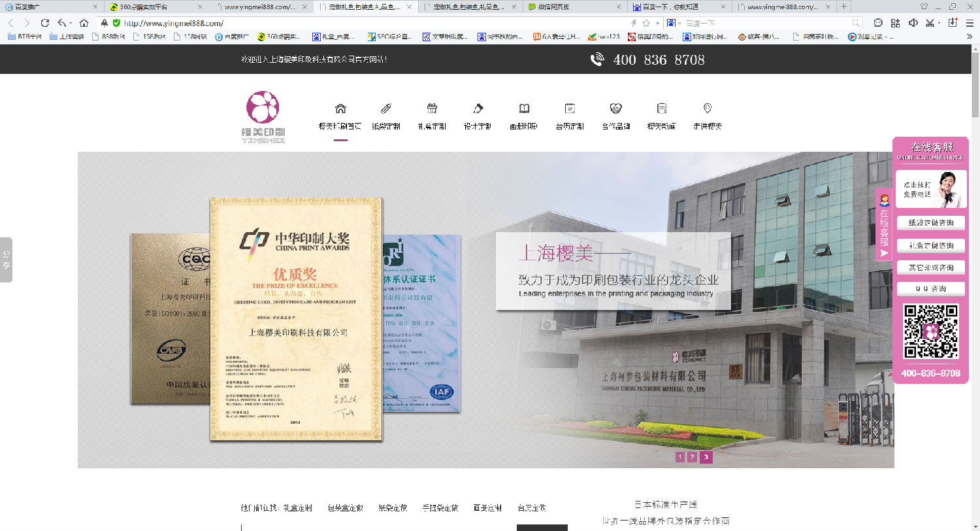Click the scissors screenshot tool icon

tap(930, 23)
